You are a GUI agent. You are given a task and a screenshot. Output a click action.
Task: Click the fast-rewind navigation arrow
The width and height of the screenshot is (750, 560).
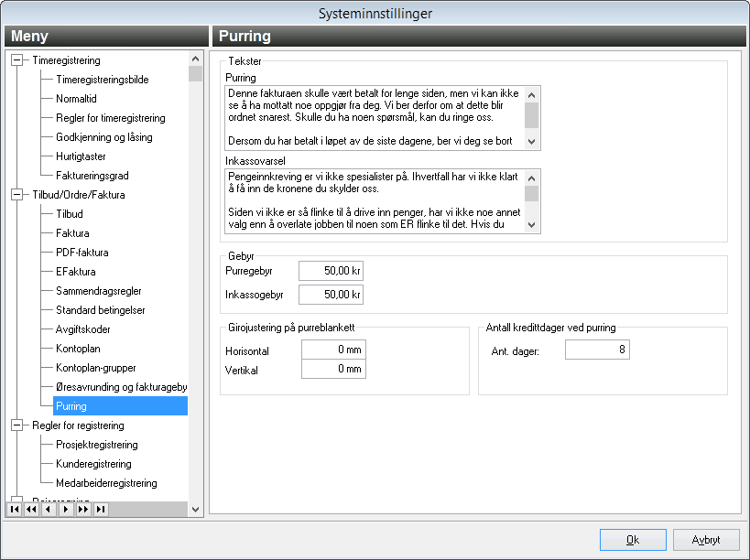(x=31, y=510)
